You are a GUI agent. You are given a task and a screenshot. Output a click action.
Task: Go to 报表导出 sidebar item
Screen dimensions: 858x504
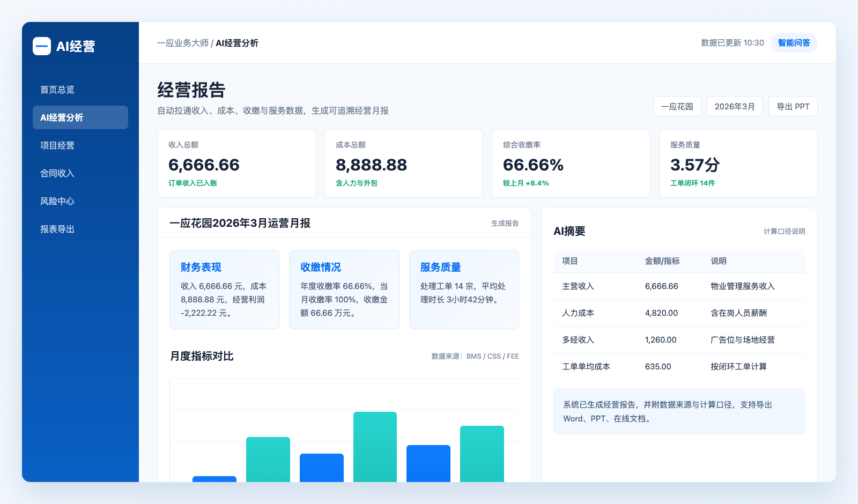click(80, 229)
